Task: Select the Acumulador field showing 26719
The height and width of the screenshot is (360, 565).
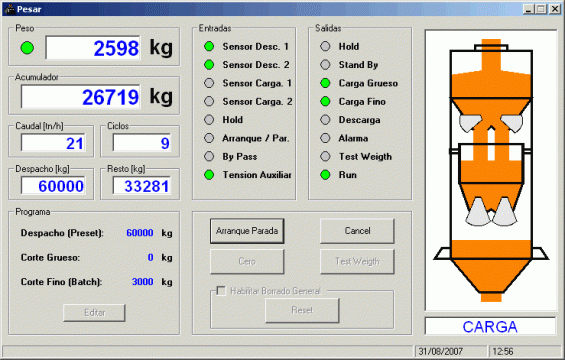Action: [81, 97]
